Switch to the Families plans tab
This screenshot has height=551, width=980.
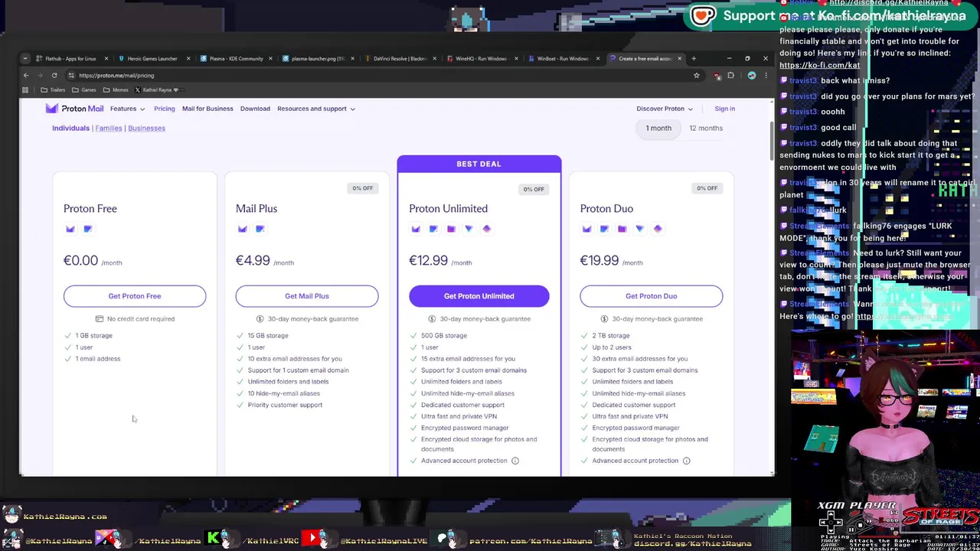[109, 128]
